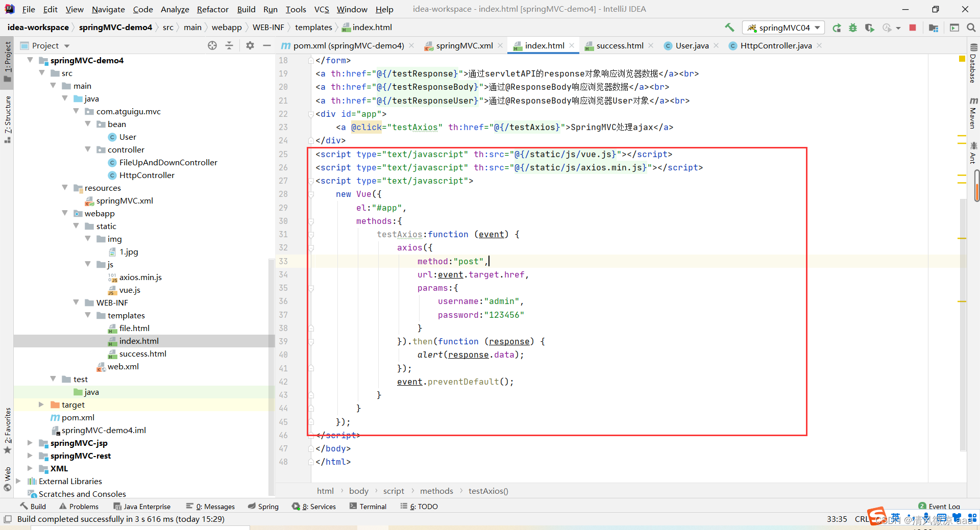Open the Favorites tool window
Image resolution: width=980 pixels, height=530 pixels.
pyautogui.click(x=7, y=430)
